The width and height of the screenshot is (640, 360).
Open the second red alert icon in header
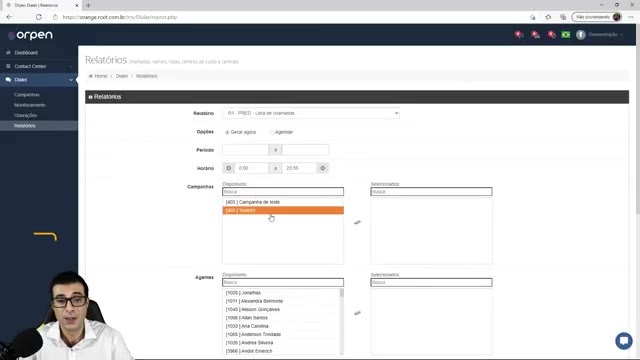(x=535, y=35)
